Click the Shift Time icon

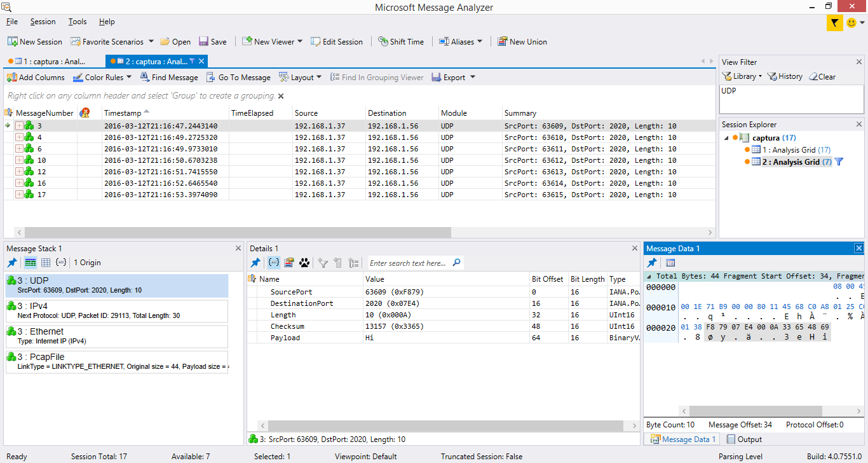[x=401, y=41]
